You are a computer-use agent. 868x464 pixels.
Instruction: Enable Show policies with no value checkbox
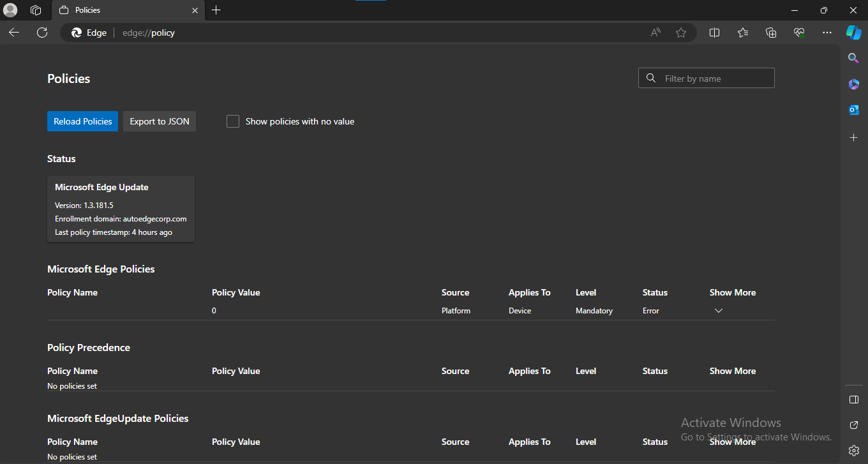coord(233,121)
